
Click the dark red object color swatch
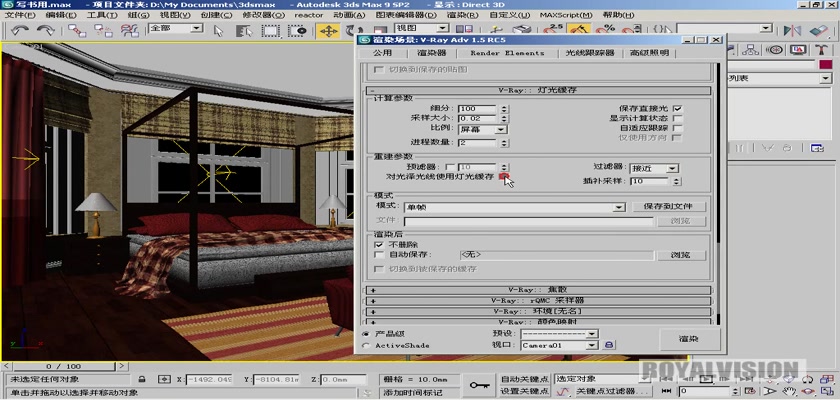(x=826, y=64)
